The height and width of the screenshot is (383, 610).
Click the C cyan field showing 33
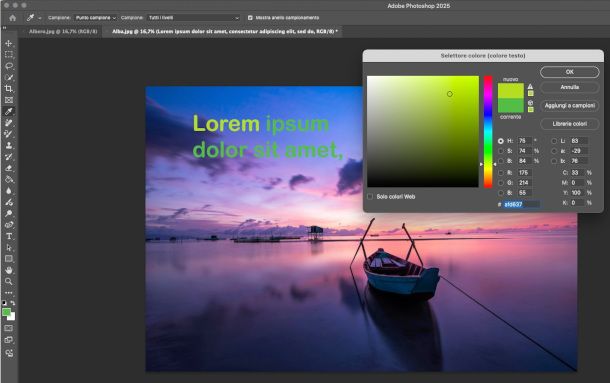[577, 173]
